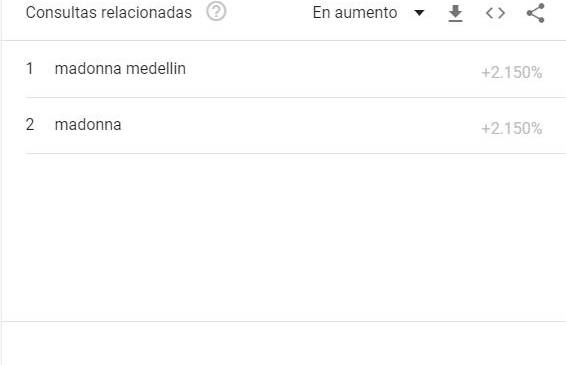Expand the En aumento dropdown arrow
This screenshot has height=365, width=566.
pos(419,13)
